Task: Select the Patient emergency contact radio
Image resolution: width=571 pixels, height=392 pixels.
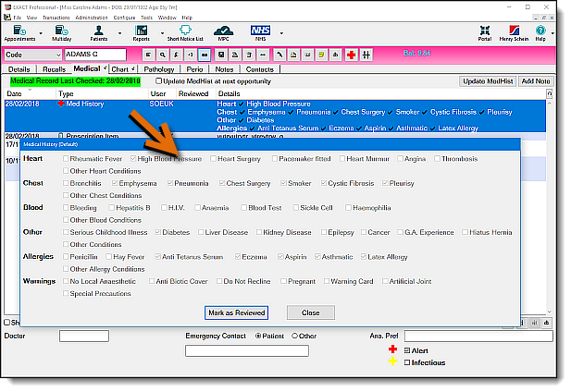Action: tap(258, 336)
